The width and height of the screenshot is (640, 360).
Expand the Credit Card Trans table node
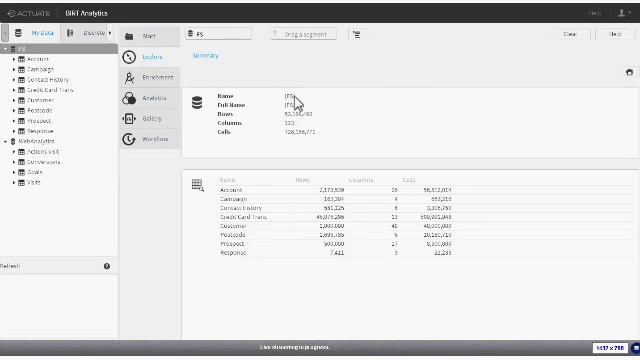click(x=14, y=90)
